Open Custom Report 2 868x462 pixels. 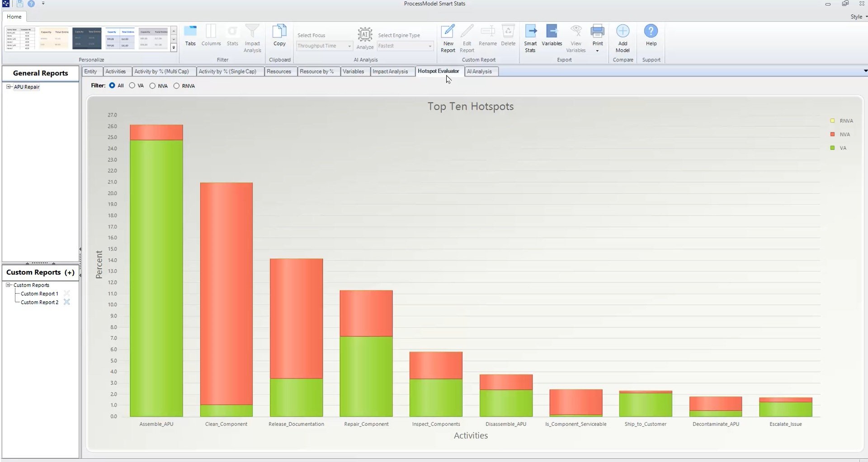pos(39,302)
